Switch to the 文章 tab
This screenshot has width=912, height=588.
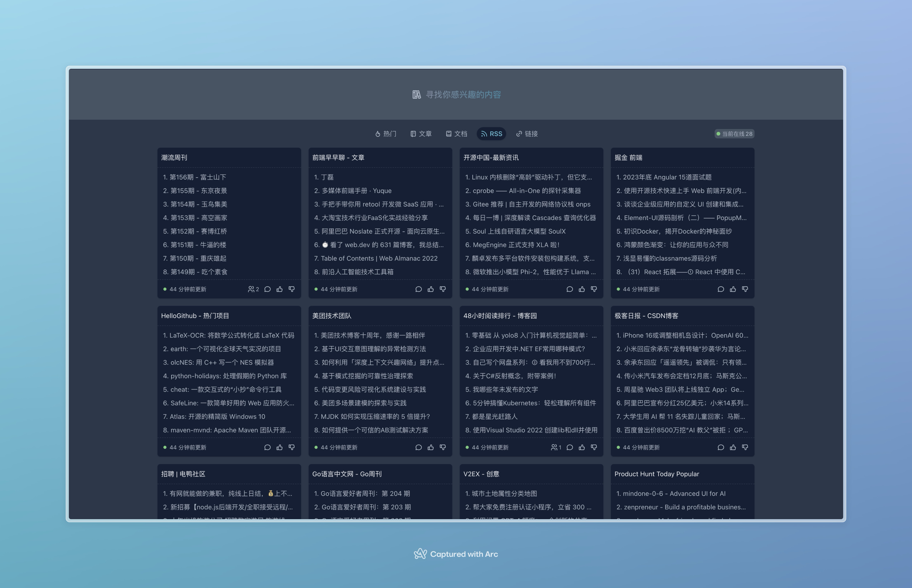tap(421, 134)
